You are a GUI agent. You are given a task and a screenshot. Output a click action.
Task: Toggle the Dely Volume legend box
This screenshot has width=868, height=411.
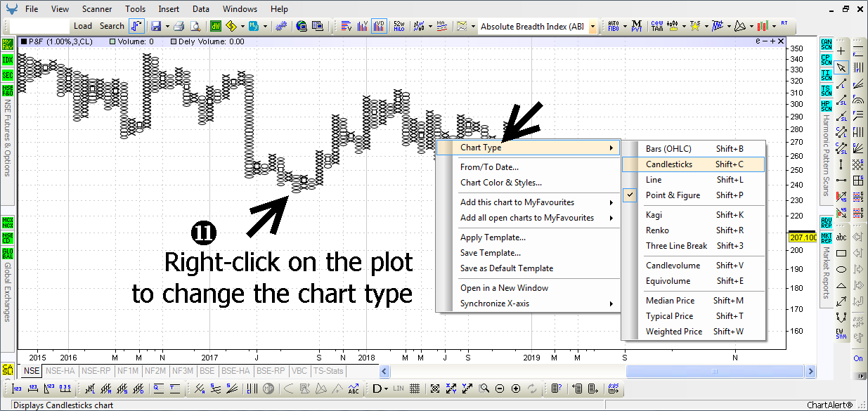[174, 41]
